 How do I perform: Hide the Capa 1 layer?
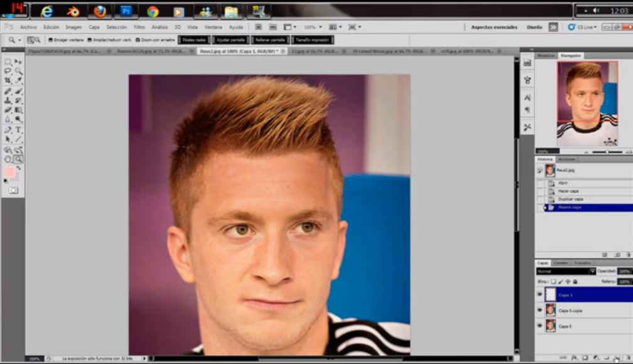click(x=539, y=294)
